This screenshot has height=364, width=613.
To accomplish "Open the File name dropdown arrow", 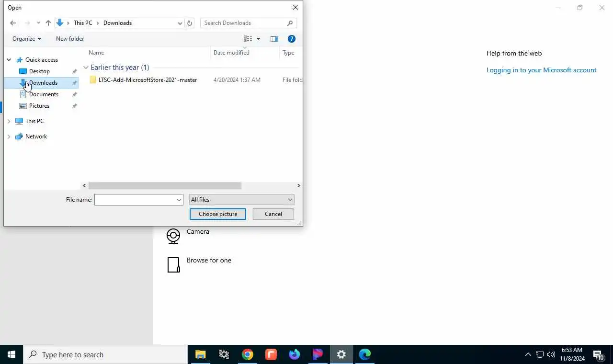I will pos(179,200).
